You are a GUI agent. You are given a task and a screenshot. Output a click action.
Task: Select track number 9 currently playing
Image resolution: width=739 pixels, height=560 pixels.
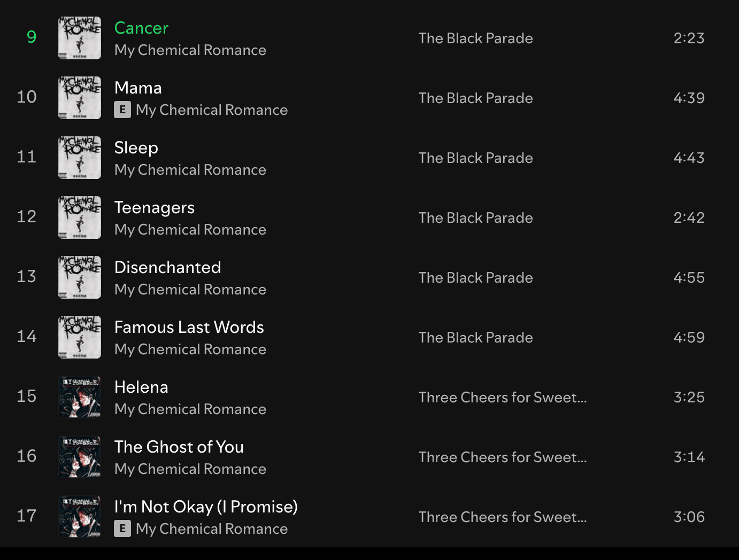pyautogui.click(x=32, y=37)
